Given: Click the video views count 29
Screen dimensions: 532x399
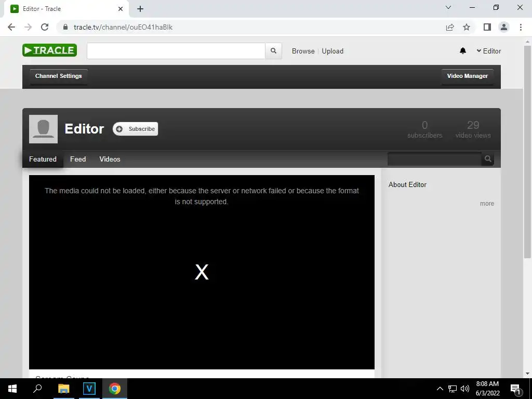Looking at the screenshot, I should [473, 125].
